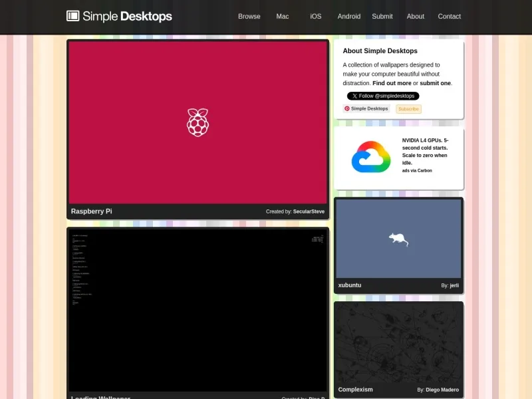Open the Raspberry Pi wallpaper preview
Viewport: 532px width, 399px height.
pyautogui.click(x=198, y=122)
